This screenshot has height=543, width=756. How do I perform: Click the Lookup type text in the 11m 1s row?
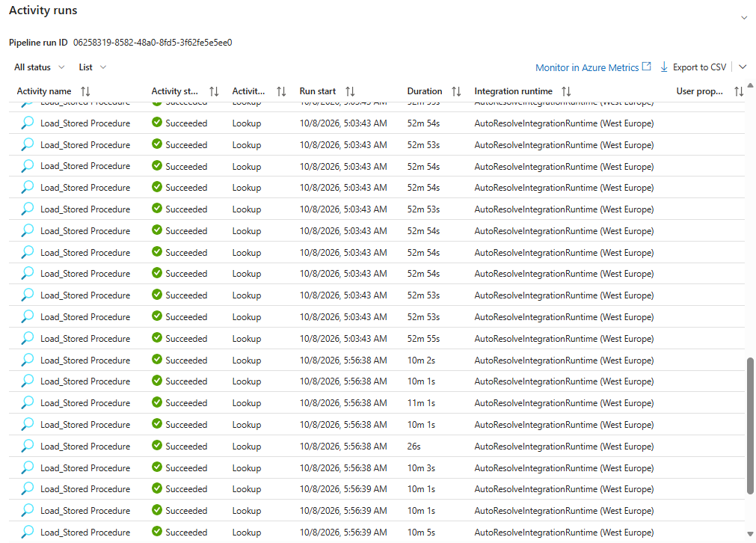pyautogui.click(x=246, y=403)
